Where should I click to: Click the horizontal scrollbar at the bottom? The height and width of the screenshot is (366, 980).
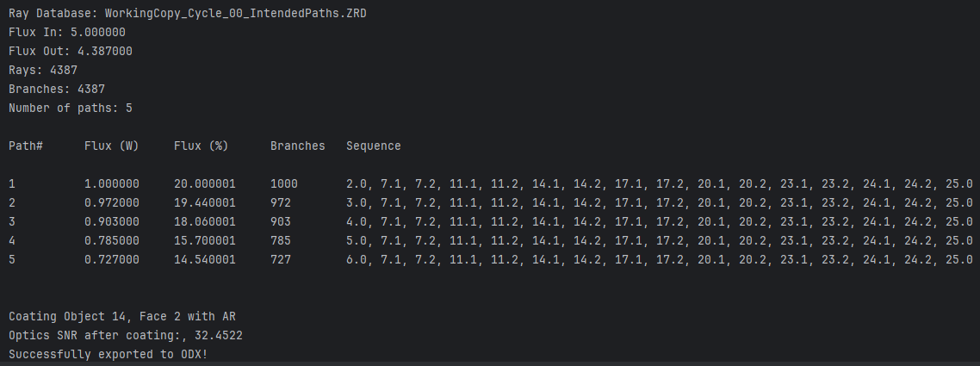point(490,363)
